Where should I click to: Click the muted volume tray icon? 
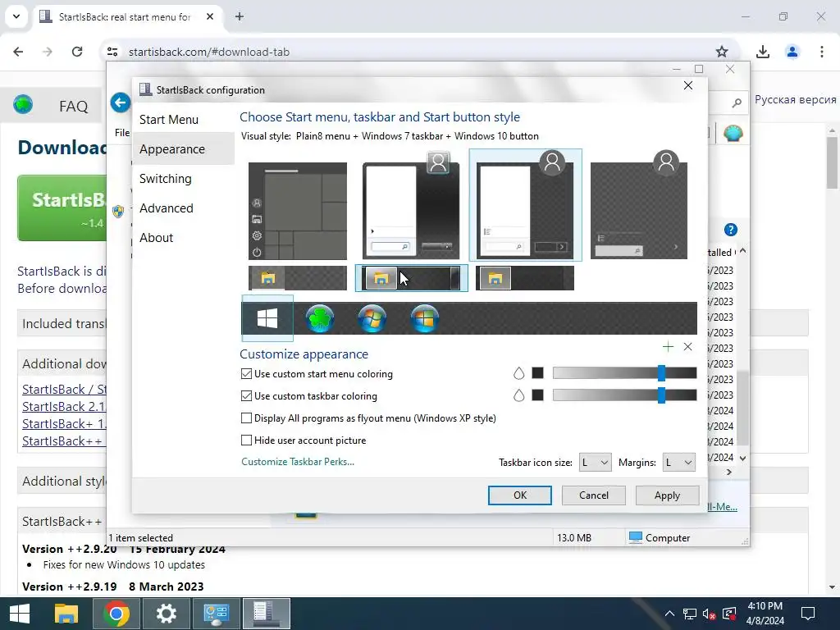(709, 614)
